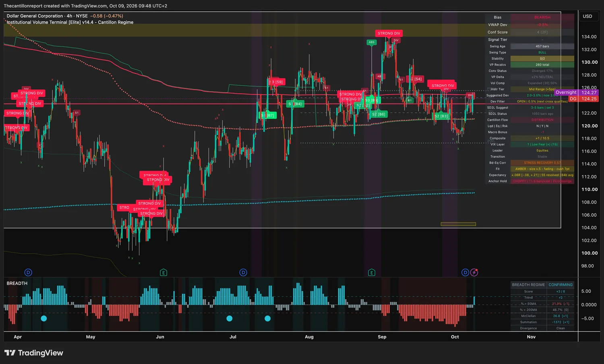Select the McClellan 26.8 value
The height and width of the screenshot is (364, 604).
pos(561,316)
